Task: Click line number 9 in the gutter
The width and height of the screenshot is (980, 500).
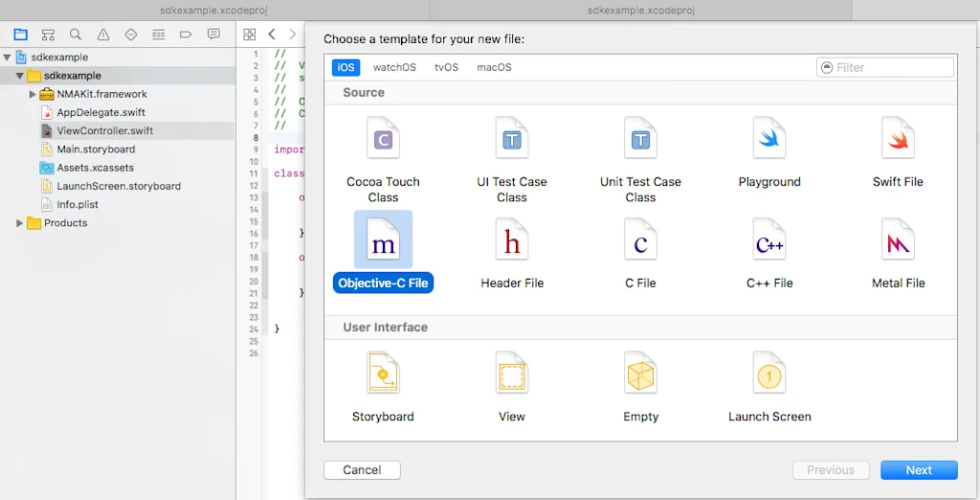Action: (x=256, y=149)
